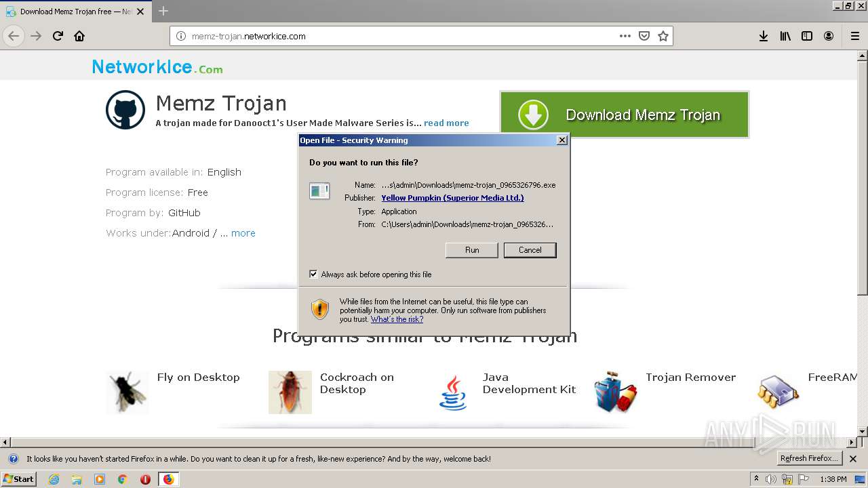The width and height of the screenshot is (868, 488).
Task: Open the Fly on Desktop thumbnail
Action: coord(127,392)
